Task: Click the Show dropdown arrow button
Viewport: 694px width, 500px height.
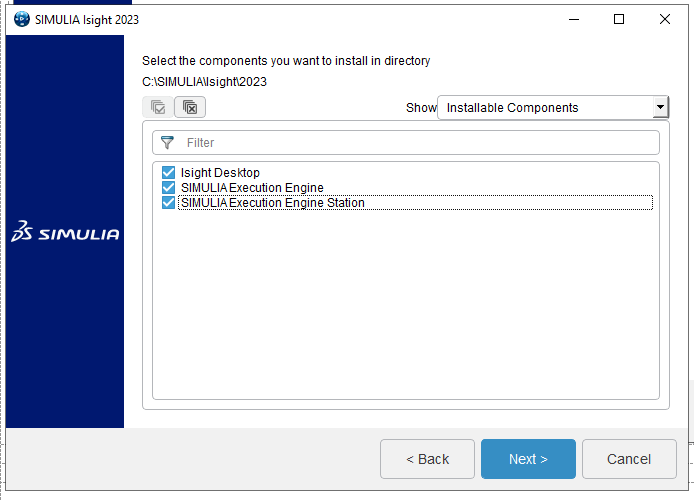Action: coord(660,107)
